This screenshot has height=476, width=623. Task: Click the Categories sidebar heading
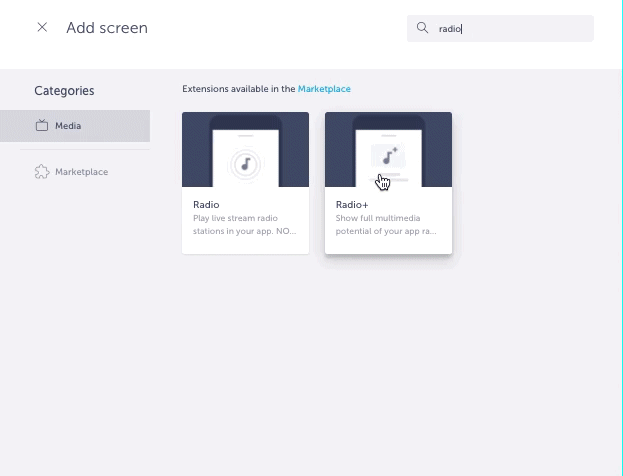coord(64,91)
